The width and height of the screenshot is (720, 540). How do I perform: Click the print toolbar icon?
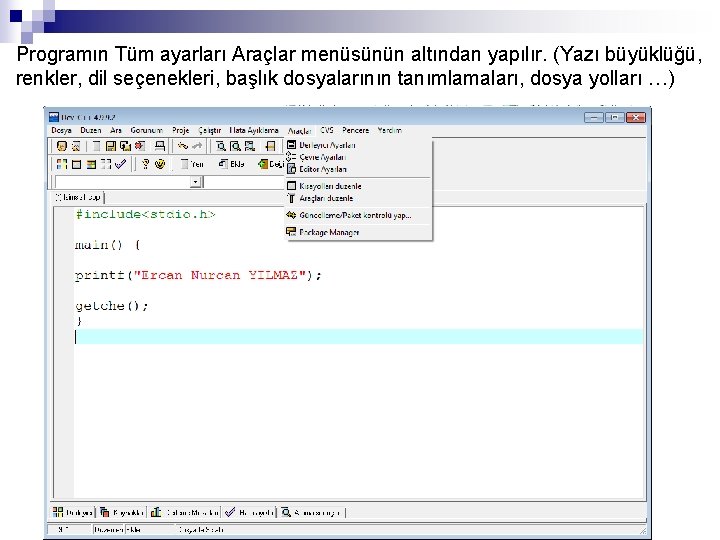[159, 146]
